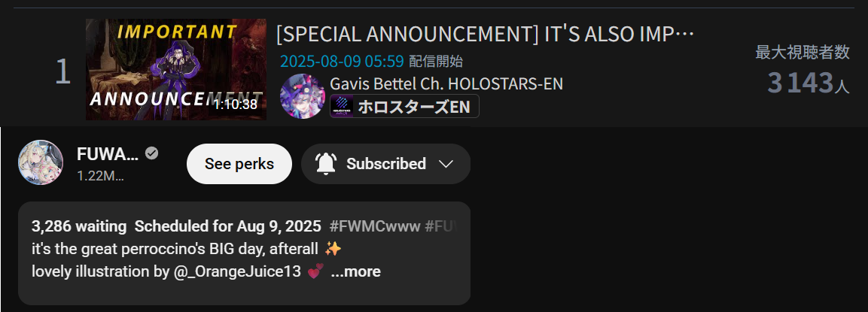868x312 pixels.
Task: Click the 3143人 max viewer count
Action: 809,83
